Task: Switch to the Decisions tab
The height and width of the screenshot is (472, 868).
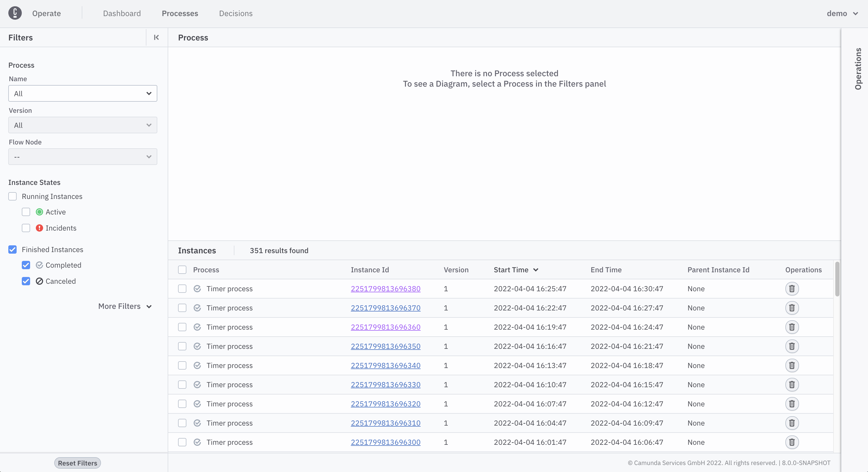Action: coord(235,13)
